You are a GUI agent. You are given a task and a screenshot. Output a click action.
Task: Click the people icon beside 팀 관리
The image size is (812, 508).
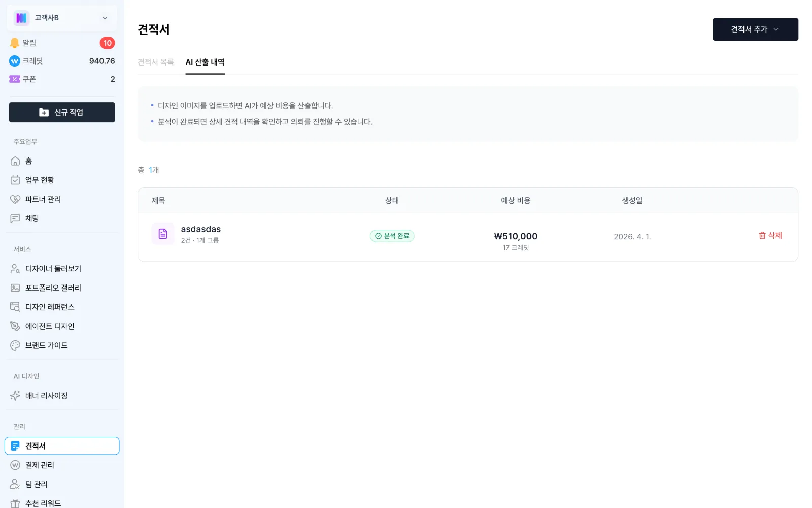[15, 484]
